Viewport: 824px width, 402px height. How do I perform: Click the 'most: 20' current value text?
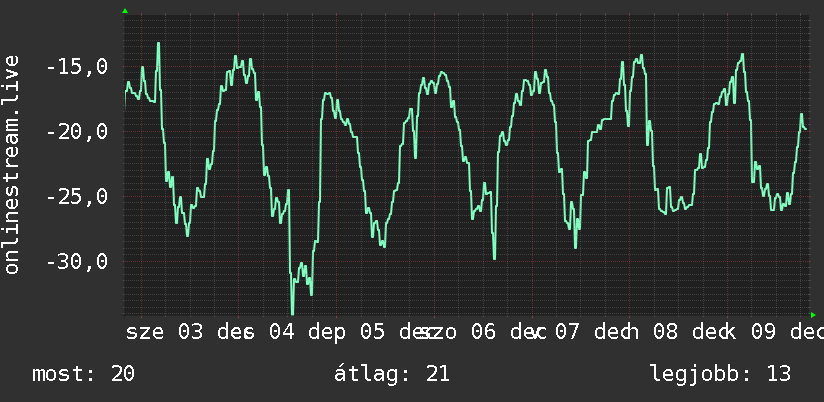pyautogui.click(x=84, y=374)
